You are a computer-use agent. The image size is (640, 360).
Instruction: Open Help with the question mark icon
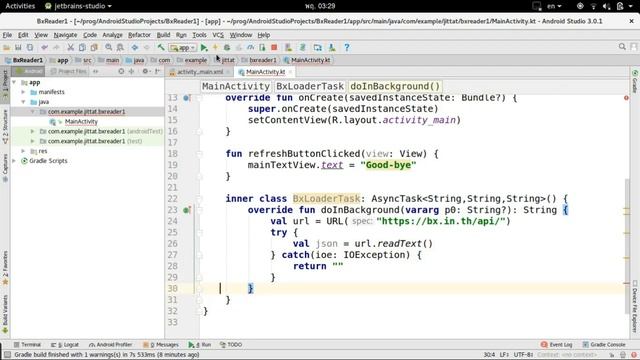pyautogui.click(x=347, y=48)
